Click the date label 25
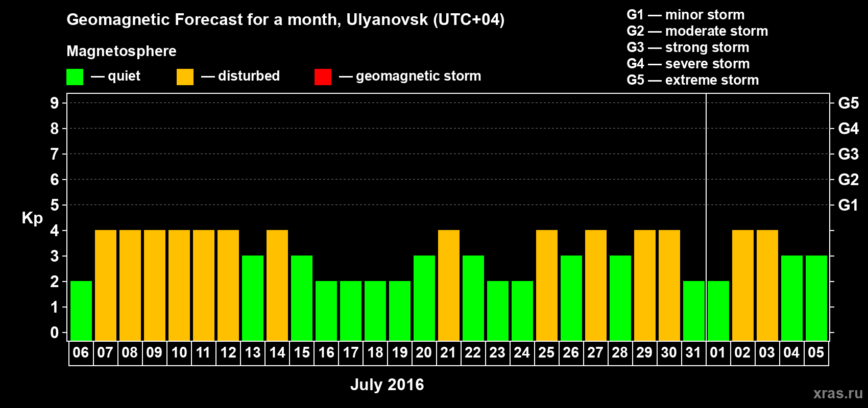 coord(546,352)
